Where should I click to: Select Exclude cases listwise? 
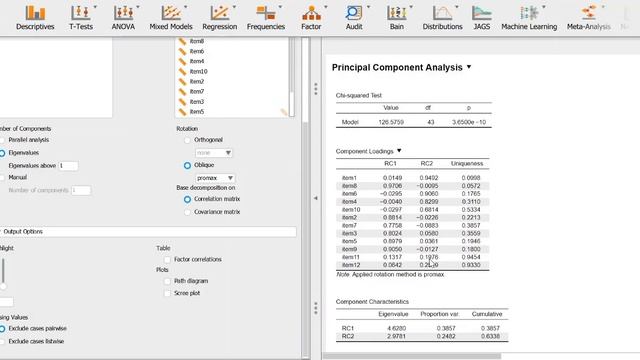pyautogui.click(x=2, y=342)
